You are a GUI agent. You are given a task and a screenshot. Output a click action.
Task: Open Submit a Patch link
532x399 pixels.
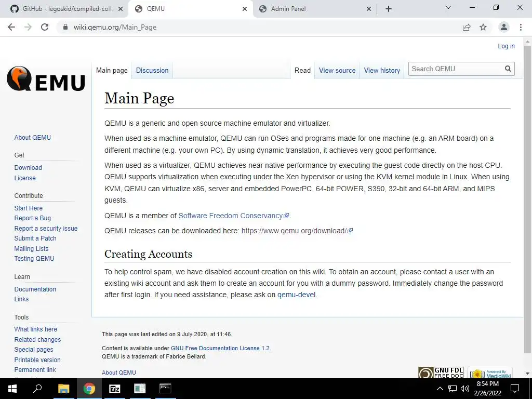point(35,238)
